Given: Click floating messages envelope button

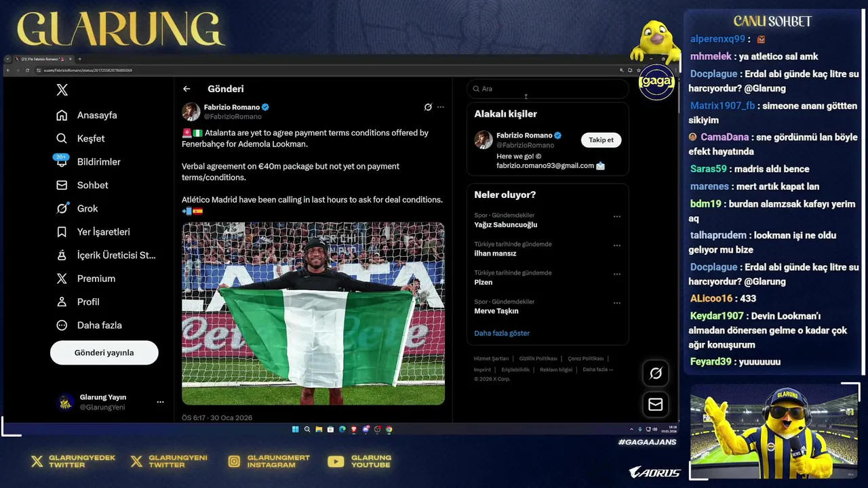Looking at the screenshot, I should click(x=656, y=405).
